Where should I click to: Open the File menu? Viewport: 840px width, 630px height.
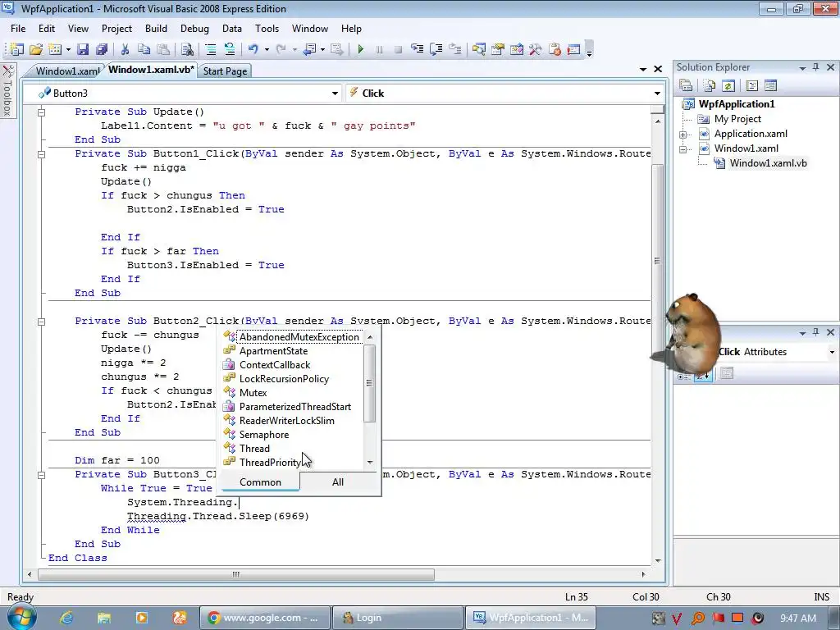pyautogui.click(x=18, y=29)
